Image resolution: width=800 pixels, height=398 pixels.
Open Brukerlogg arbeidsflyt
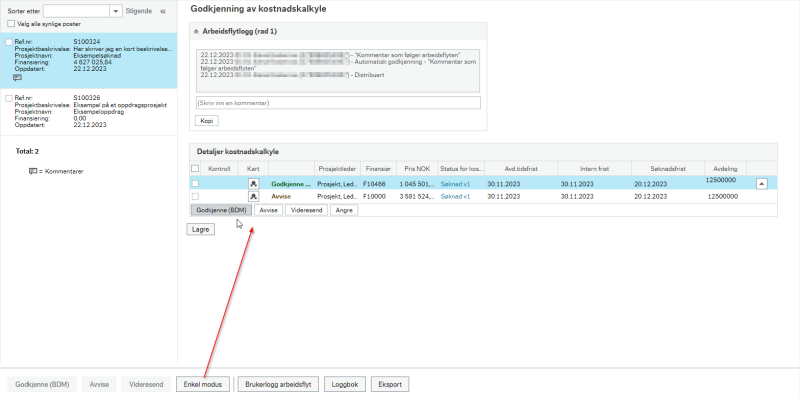(278, 384)
